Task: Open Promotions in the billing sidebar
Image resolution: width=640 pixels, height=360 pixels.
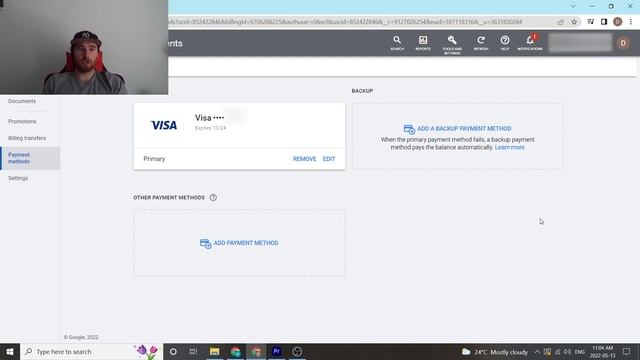Action: (x=22, y=122)
